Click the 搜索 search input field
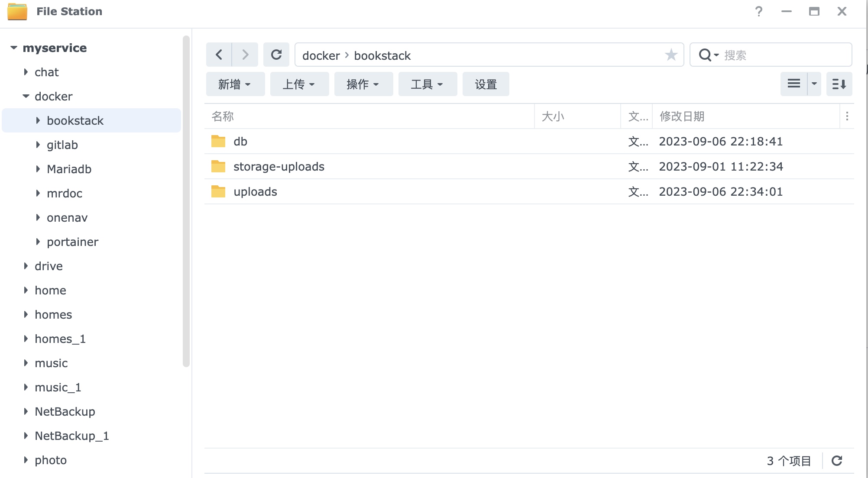Image resolution: width=868 pixels, height=478 pixels. [x=784, y=55]
